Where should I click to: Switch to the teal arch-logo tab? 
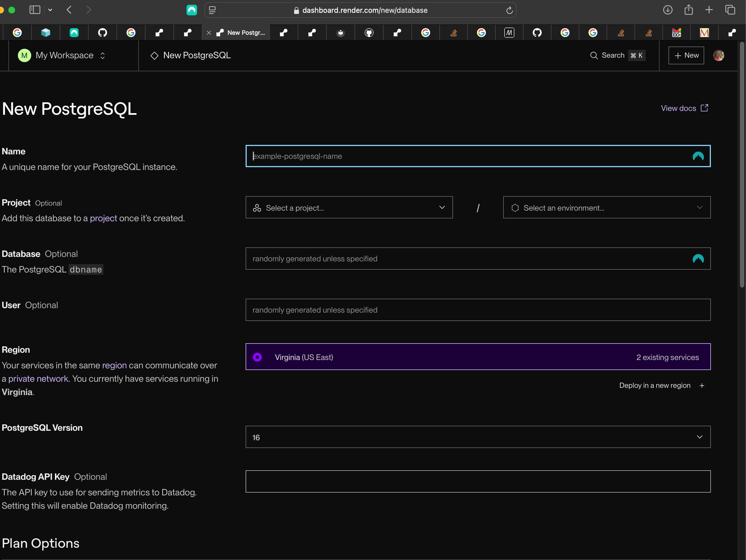74,33
